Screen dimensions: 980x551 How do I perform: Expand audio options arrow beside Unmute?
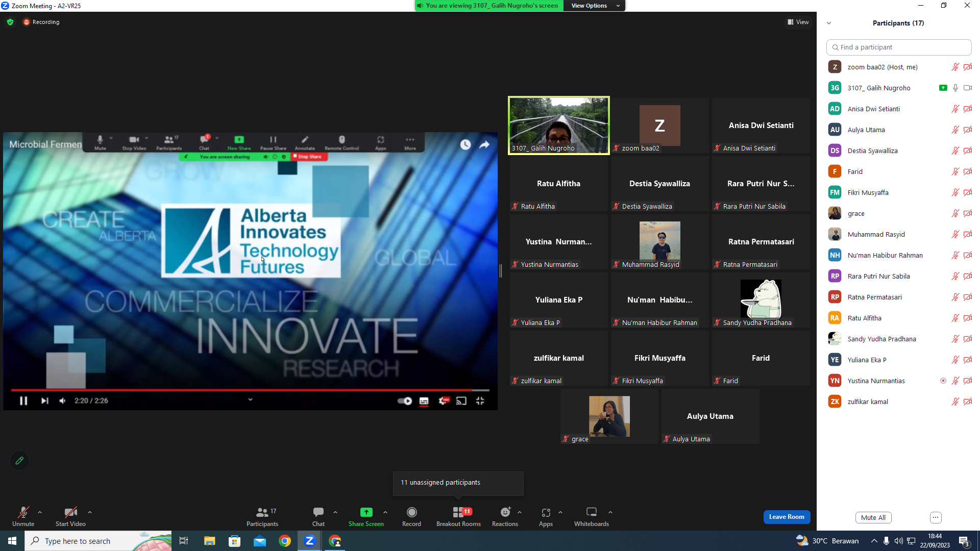(x=40, y=512)
